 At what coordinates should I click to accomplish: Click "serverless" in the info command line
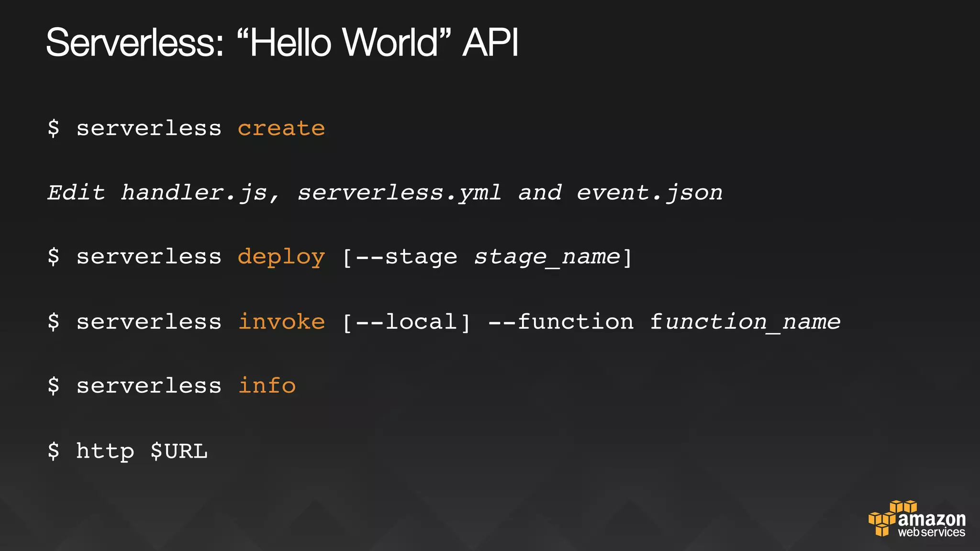(149, 386)
